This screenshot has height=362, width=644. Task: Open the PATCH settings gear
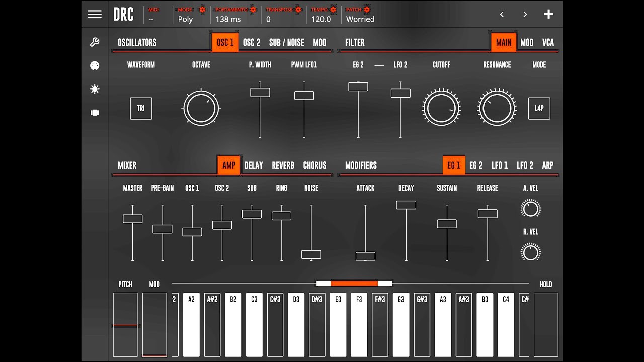(367, 9)
